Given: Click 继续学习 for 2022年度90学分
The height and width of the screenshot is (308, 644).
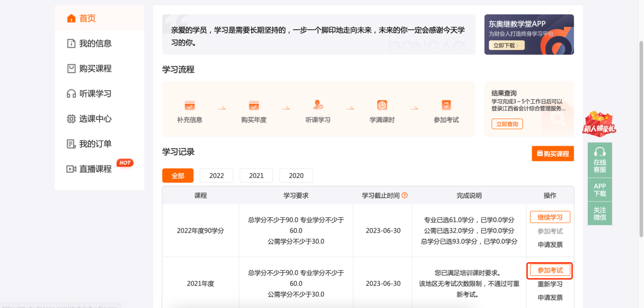Looking at the screenshot, I should (550, 216).
